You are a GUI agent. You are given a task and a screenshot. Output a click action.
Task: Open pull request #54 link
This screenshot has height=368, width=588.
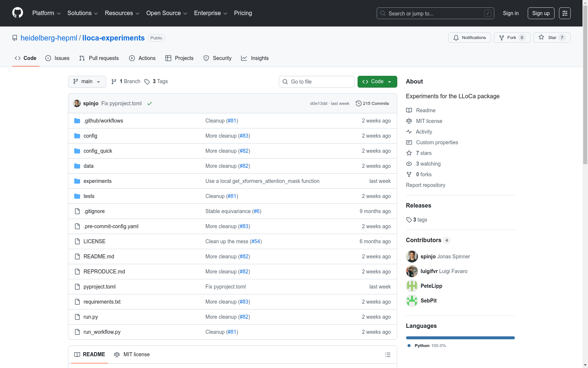click(x=255, y=241)
